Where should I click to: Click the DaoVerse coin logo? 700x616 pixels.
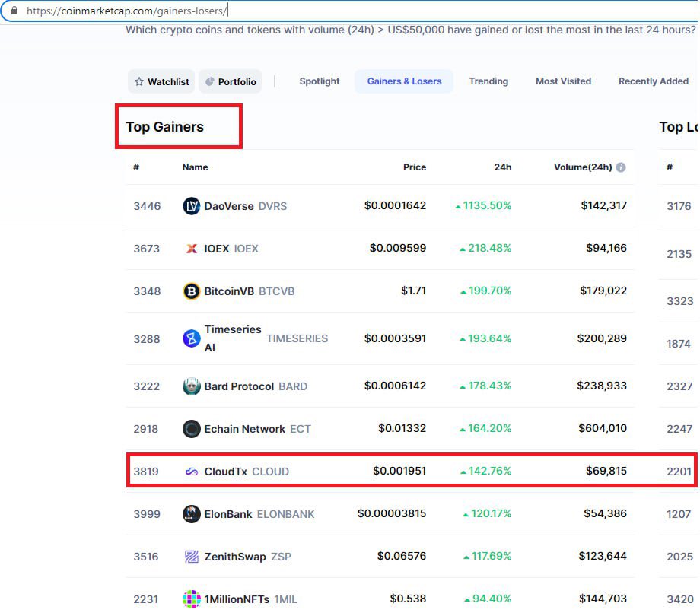(192, 205)
